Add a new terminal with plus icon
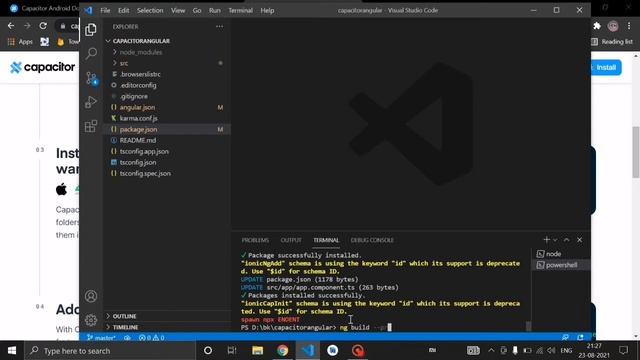Viewport: 640px width, 360px height. pos(547,240)
